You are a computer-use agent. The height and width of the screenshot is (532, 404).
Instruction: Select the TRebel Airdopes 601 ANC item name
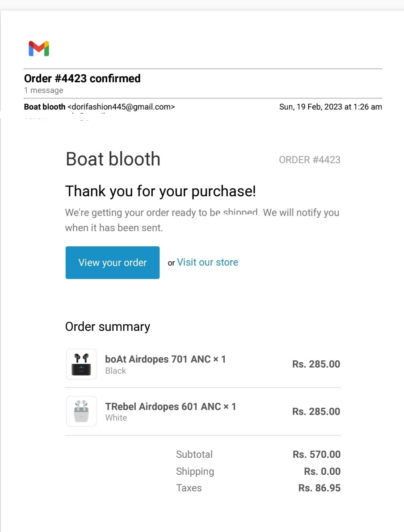pyautogui.click(x=170, y=406)
